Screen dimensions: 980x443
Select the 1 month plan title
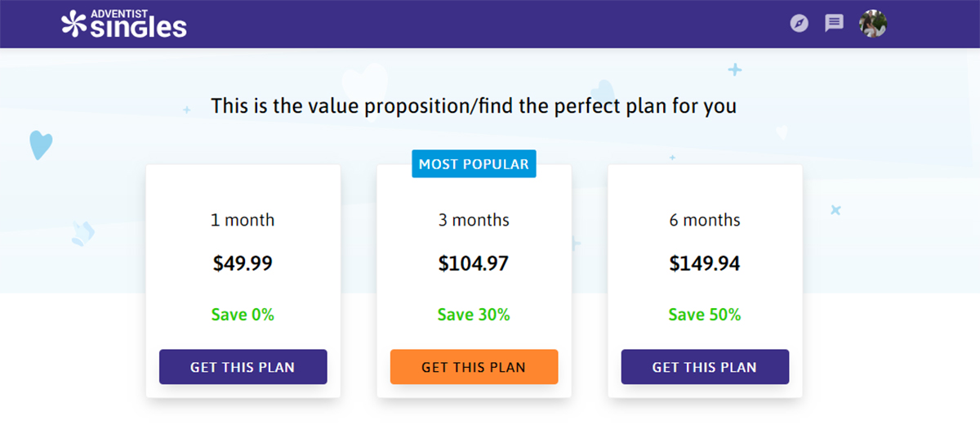click(243, 220)
